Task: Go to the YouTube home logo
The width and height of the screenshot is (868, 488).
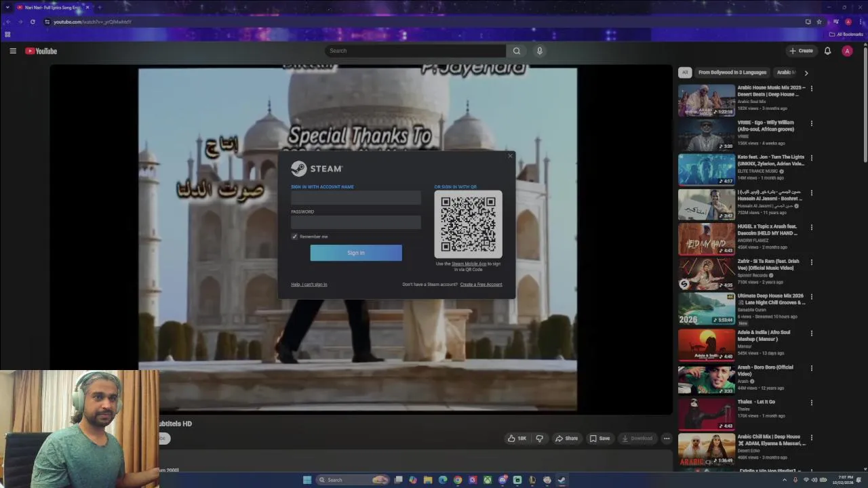Action: pyautogui.click(x=41, y=51)
